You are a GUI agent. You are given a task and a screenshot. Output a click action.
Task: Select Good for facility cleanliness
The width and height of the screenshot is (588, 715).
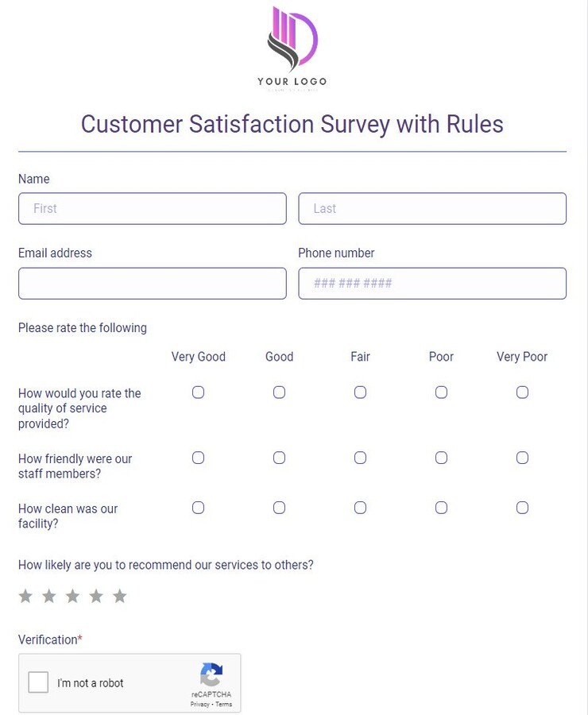[279, 507]
